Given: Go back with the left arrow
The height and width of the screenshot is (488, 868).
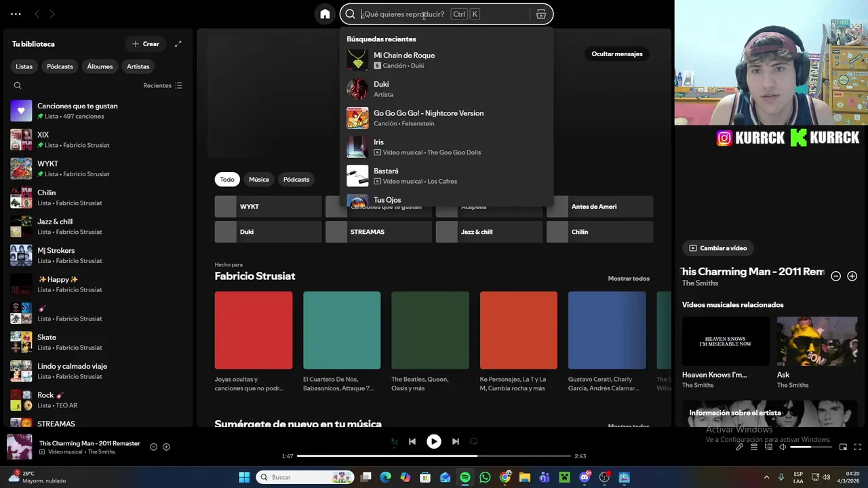Looking at the screenshot, I should pyautogui.click(x=37, y=14).
